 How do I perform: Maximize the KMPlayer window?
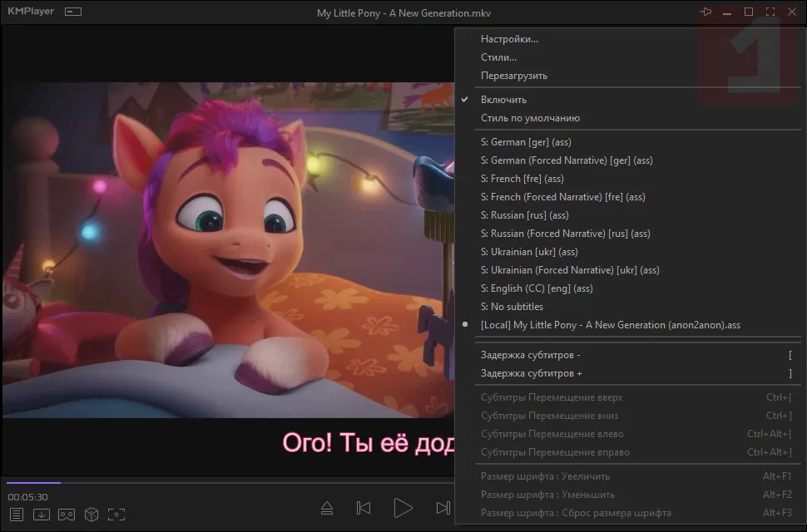coord(749,12)
